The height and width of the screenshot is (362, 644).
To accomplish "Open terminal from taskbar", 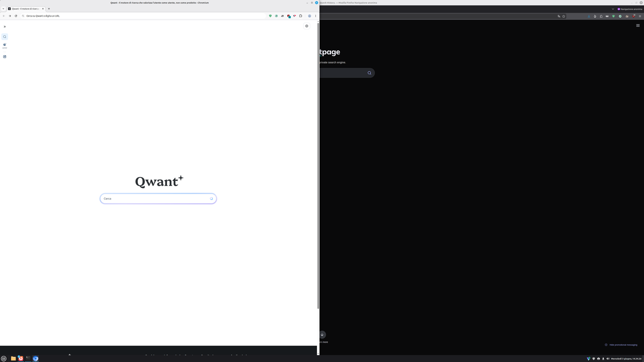I will click(28, 358).
